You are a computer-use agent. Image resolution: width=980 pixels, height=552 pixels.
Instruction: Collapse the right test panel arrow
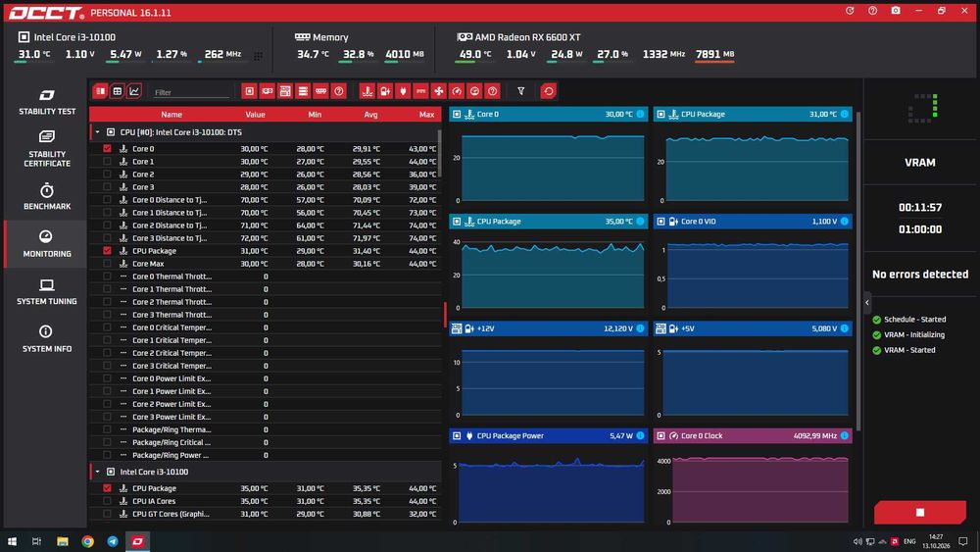point(867,303)
